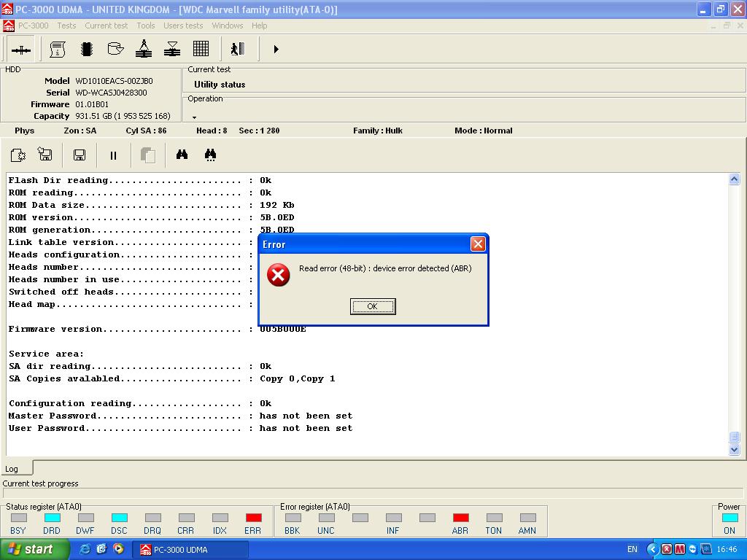The image size is (747, 560).
Task: Click the log scrollbar thumb
Action: point(734,437)
